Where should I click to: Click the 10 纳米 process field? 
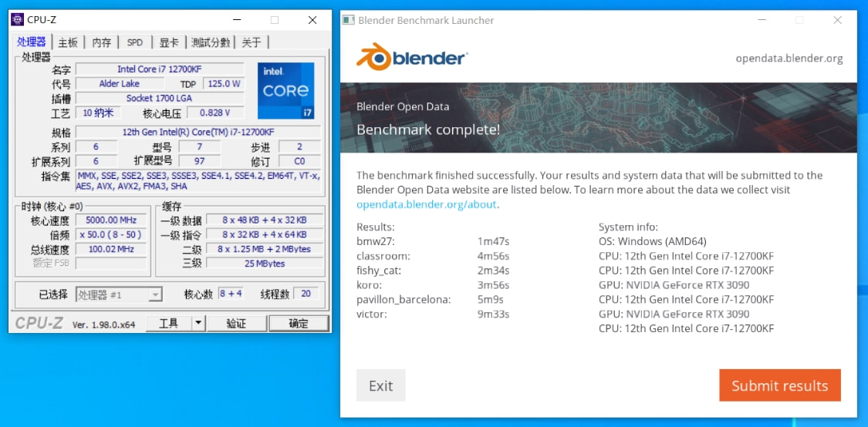(98, 113)
